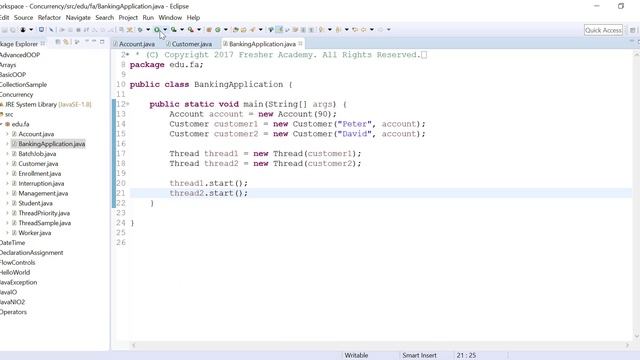Click the Back navigation arrow icon
Viewport: 640px width, 360px height.
[x=364, y=29]
